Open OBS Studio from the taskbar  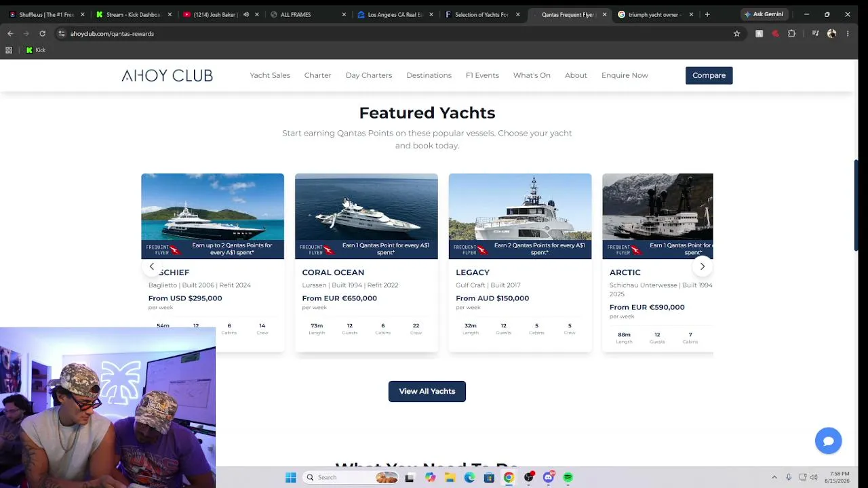[528, 478]
